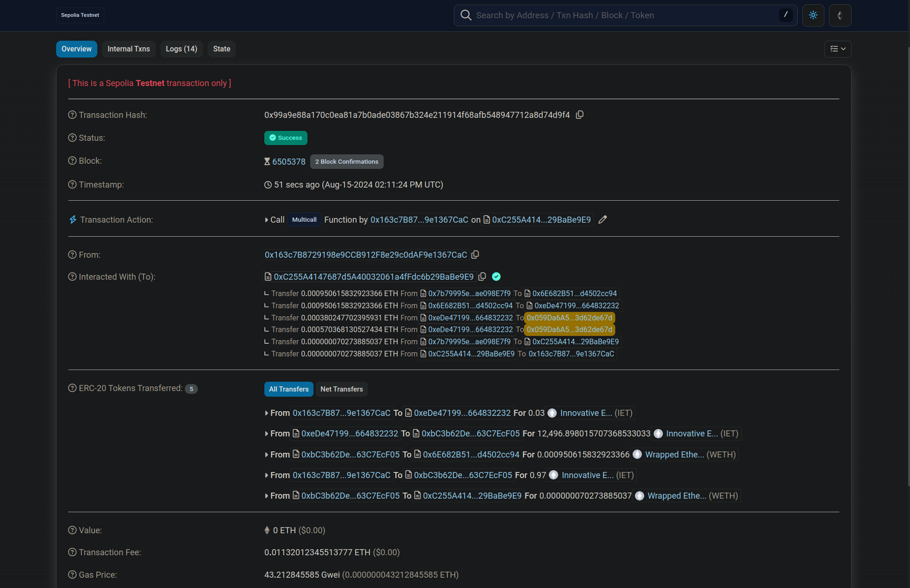Click the Multicall function badge
910x588 pixels.
(304, 219)
